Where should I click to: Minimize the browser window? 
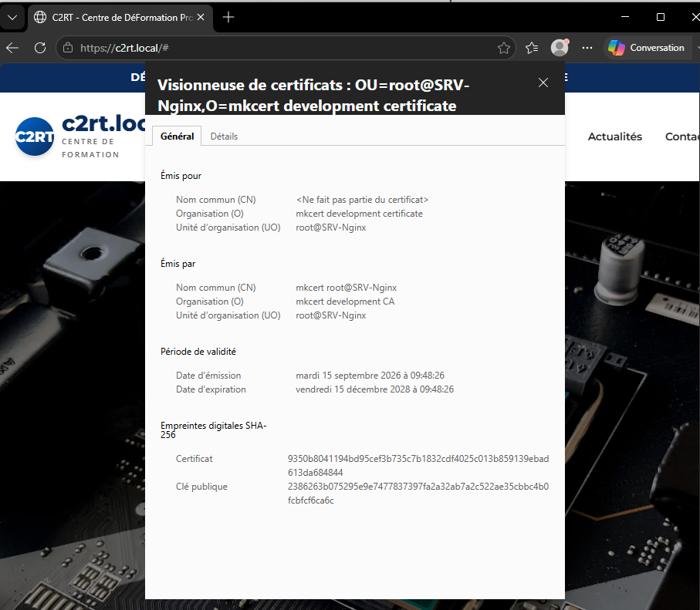tap(625, 17)
